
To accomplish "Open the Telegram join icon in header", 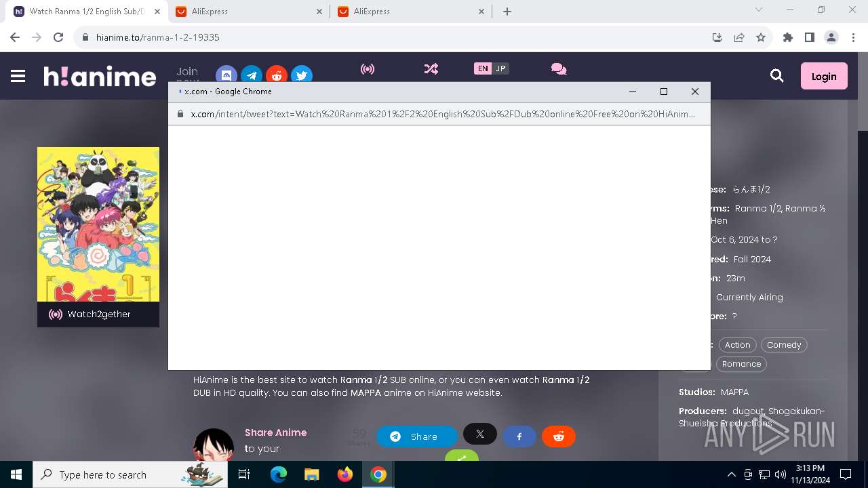I will pos(252,75).
